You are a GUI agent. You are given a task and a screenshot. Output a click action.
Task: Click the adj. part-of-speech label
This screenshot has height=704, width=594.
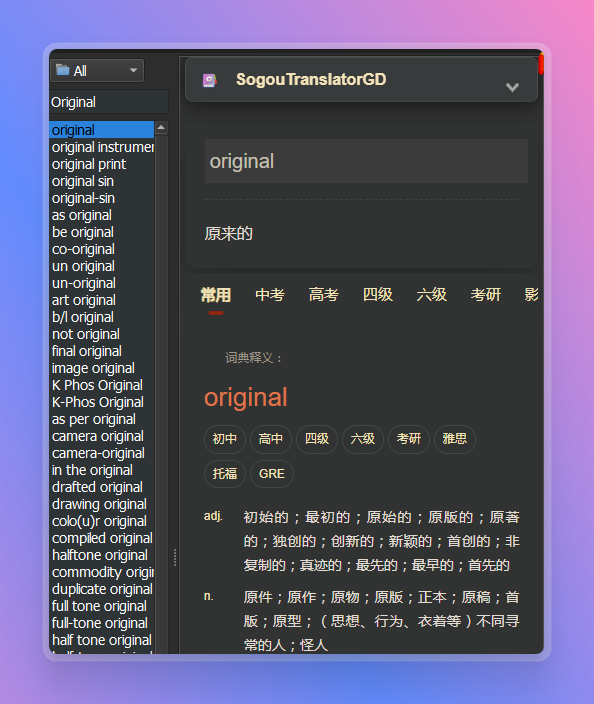tap(213, 516)
